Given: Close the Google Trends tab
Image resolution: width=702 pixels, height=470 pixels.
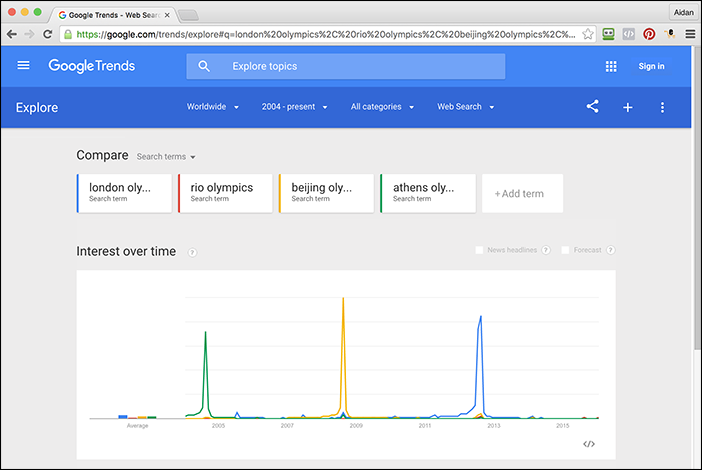Looking at the screenshot, I should tap(167, 15).
